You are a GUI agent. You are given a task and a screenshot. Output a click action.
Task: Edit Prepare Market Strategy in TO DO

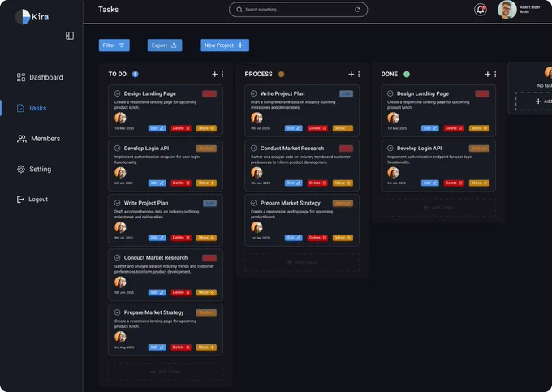coord(157,347)
